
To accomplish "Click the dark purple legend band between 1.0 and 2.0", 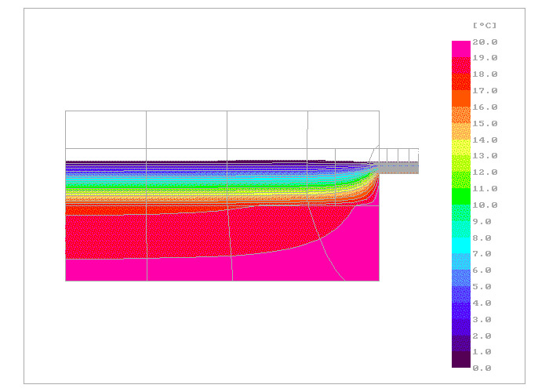I will click(x=461, y=343).
